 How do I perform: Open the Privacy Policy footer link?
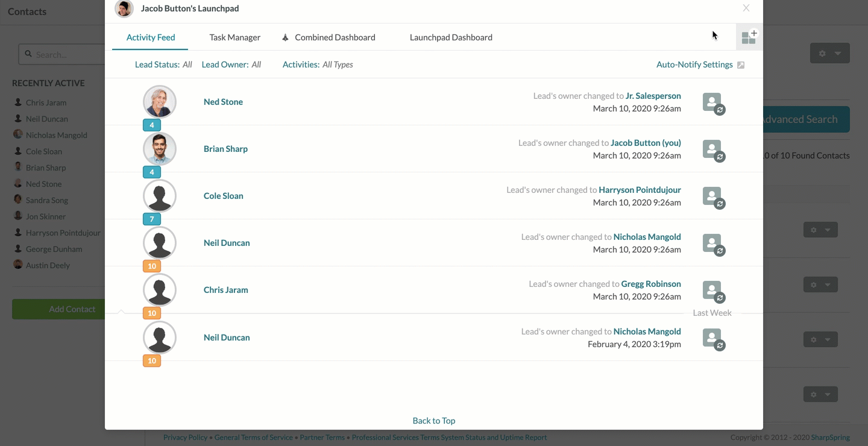point(185,438)
